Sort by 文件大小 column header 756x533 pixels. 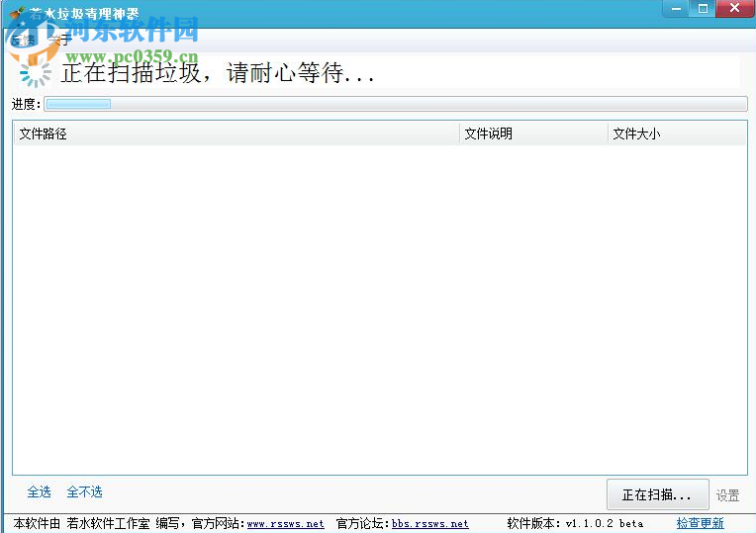pyautogui.click(x=677, y=133)
